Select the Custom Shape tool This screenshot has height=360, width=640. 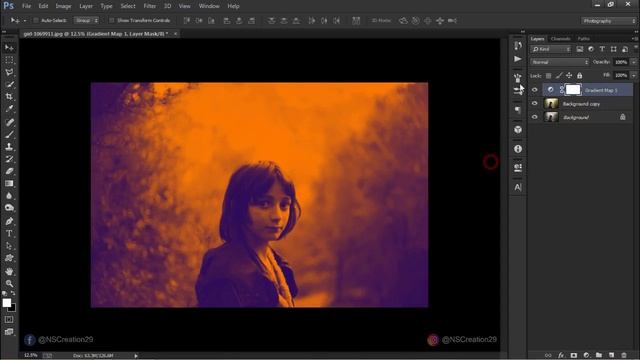coord(9,258)
